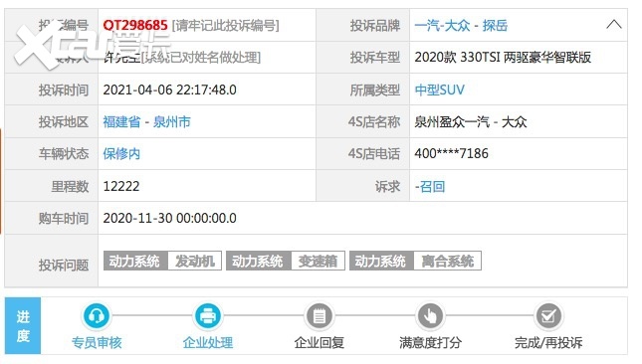Click the 满意度打分 step label

click(x=430, y=342)
